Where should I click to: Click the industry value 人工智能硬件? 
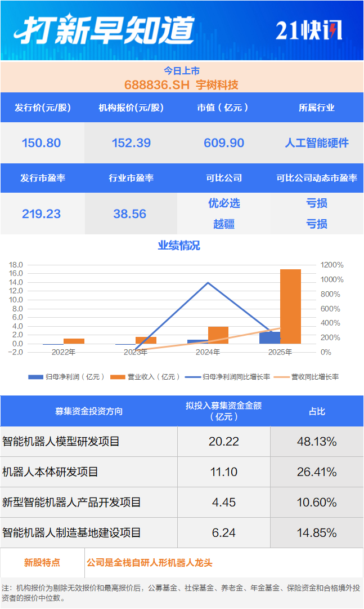point(317,143)
